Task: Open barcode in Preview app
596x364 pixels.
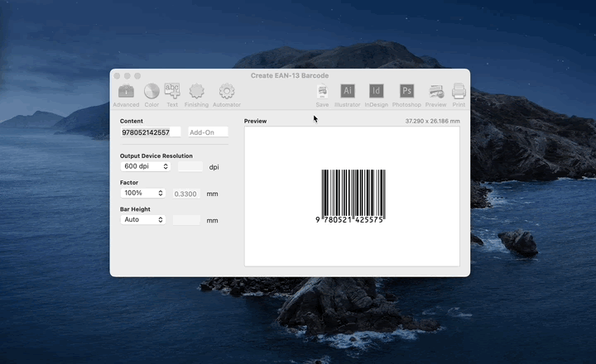Action: [x=436, y=95]
